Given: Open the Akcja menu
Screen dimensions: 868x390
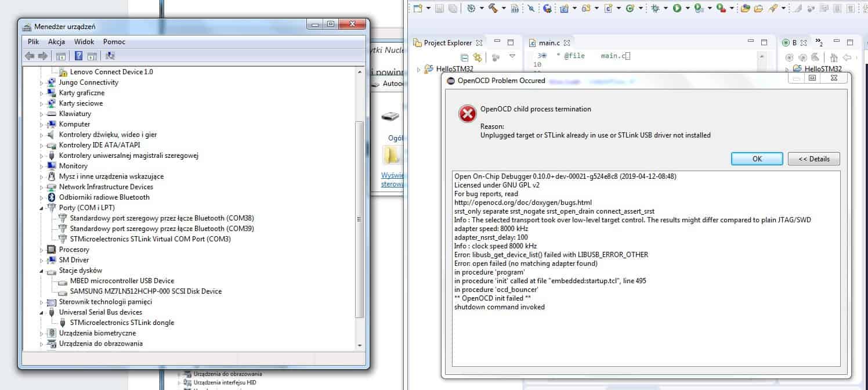Looking at the screenshot, I should 56,42.
